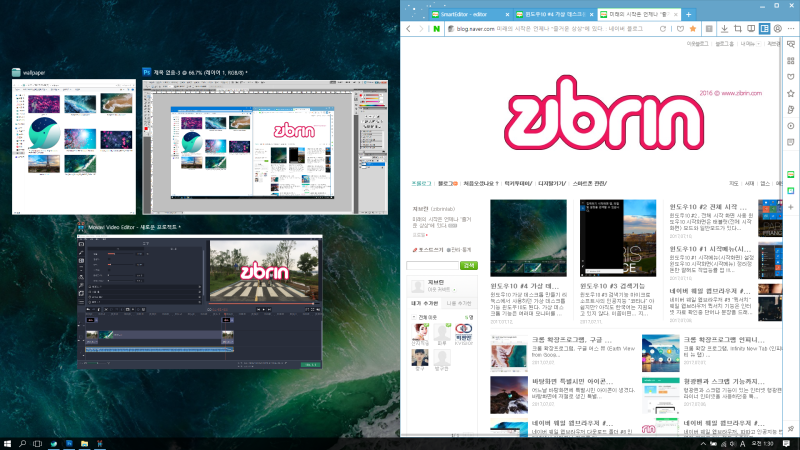Viewport: 800px width, 450px height.
Task: Open File Explorer taskbar icon
Action: pyautogui.click(x=84, y=444)
